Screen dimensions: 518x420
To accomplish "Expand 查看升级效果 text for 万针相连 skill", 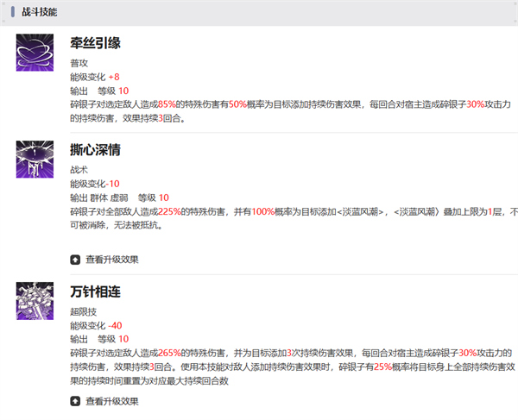I will (111, 401).
